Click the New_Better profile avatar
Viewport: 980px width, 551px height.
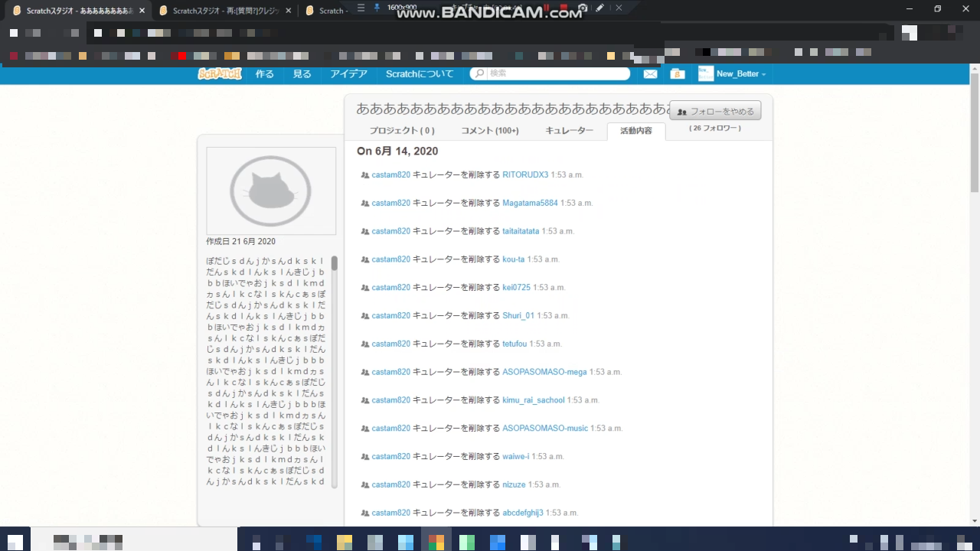click(705, 73)
